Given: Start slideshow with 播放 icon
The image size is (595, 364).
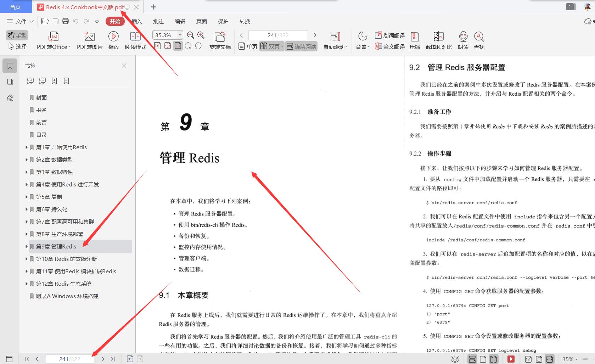Looking at the screenshot, I should point(113,40).
